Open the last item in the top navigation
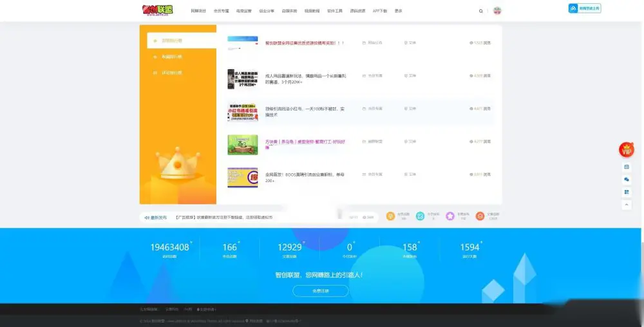 click(x=399, y=11)
